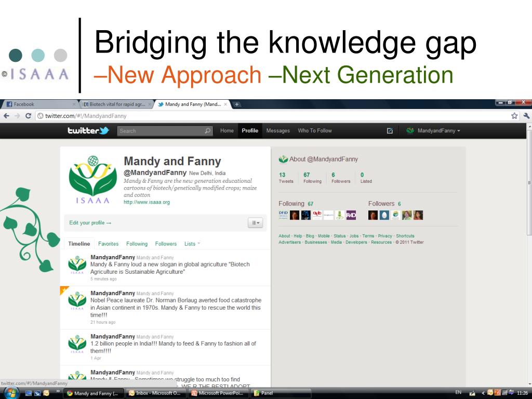This screenshot has height=399, width=532.
Task: Click the DFID following avatar
Action: pos(283,215)
